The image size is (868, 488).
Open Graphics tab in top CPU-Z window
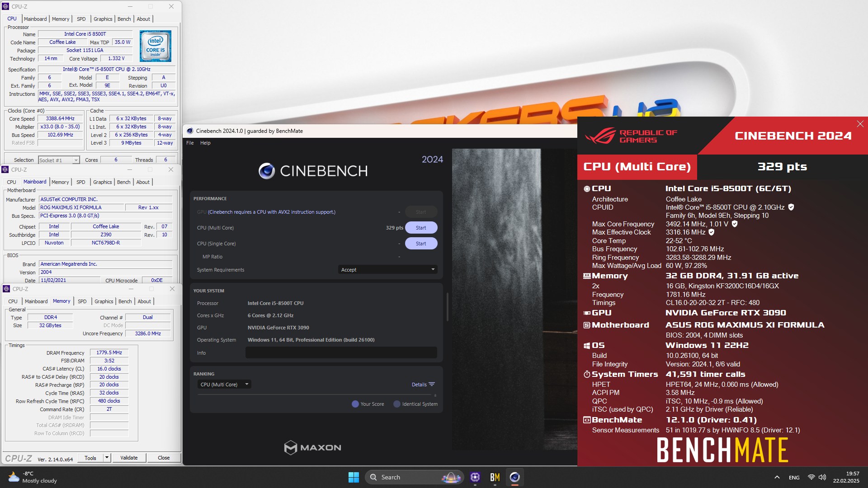coord(103,19)
